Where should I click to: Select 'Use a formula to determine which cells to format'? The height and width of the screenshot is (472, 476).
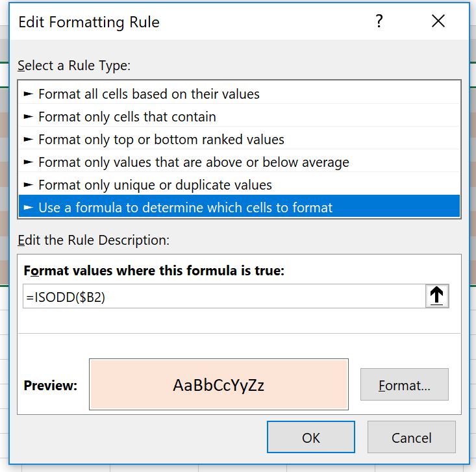[x=185, y=208]
